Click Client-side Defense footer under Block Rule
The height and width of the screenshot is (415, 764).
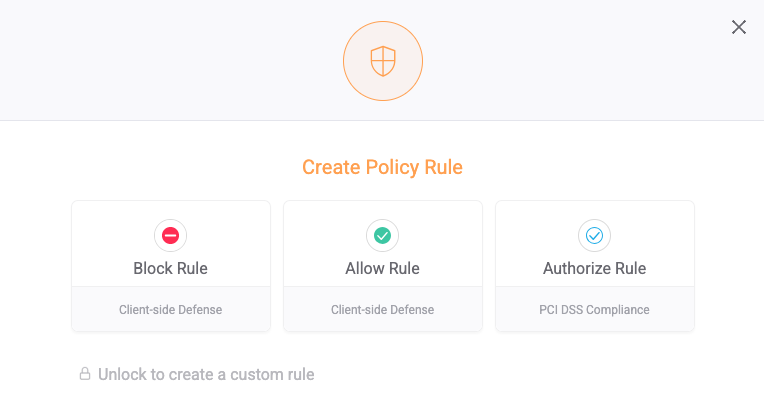(171, 310)
